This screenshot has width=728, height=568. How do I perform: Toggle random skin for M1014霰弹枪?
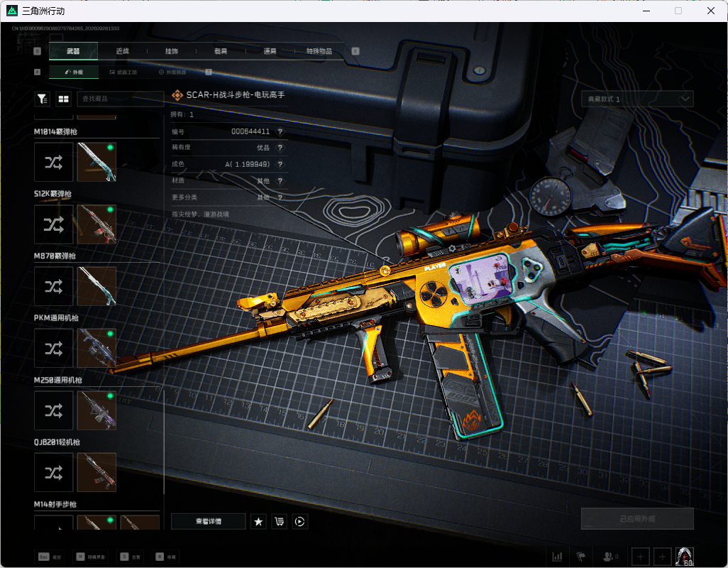click(x=53, y=162)
